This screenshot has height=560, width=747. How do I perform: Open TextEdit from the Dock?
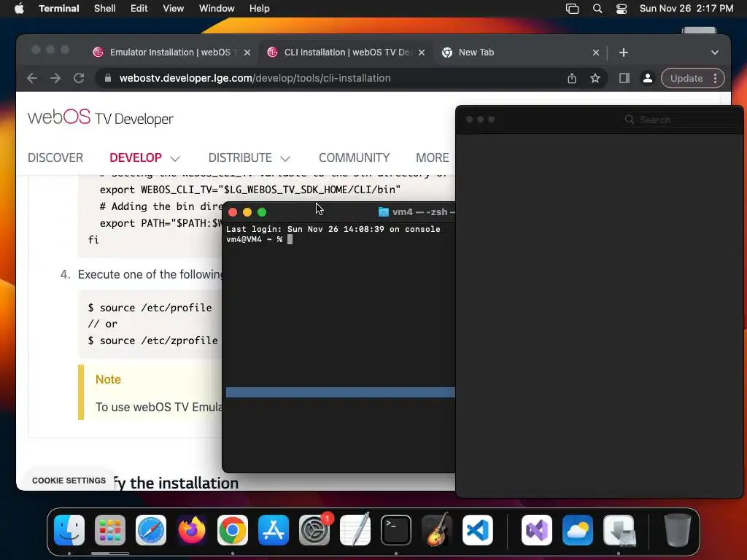click(x=355, y=530)
